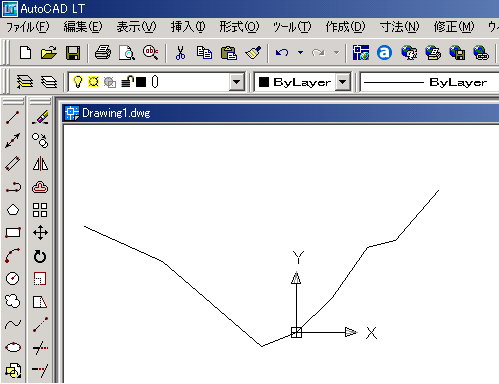
Task: Activate the Rotate tool
Action: point(40,256)
